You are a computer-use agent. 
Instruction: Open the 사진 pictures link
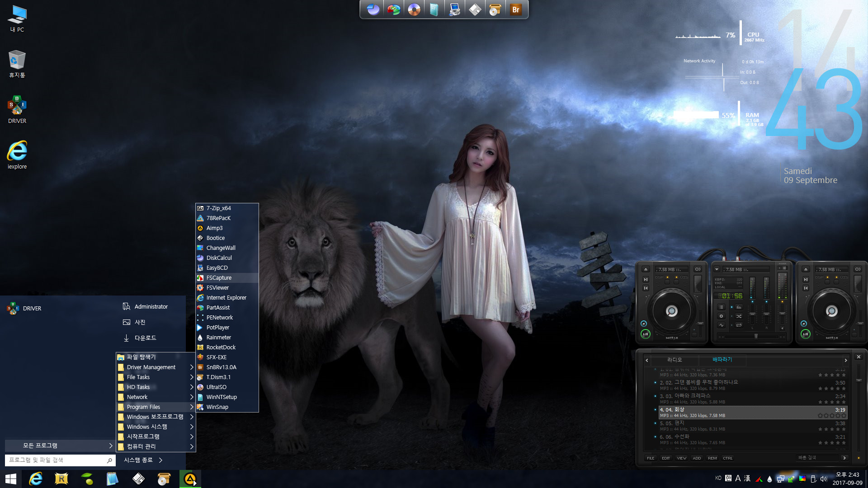134,323
